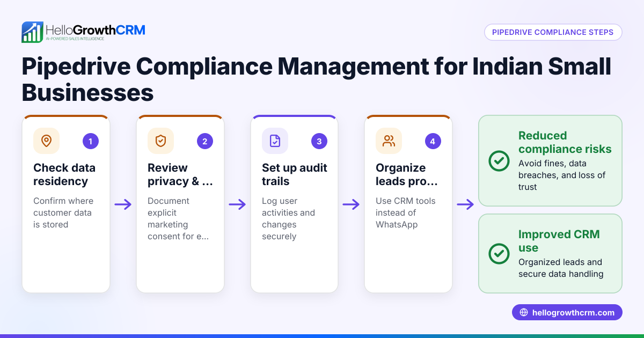This screenshot has height=338, width=644.
Task: Click the "Confirm where customer data is stored" text
Action: pyautogui.click(x=63, y=212)
